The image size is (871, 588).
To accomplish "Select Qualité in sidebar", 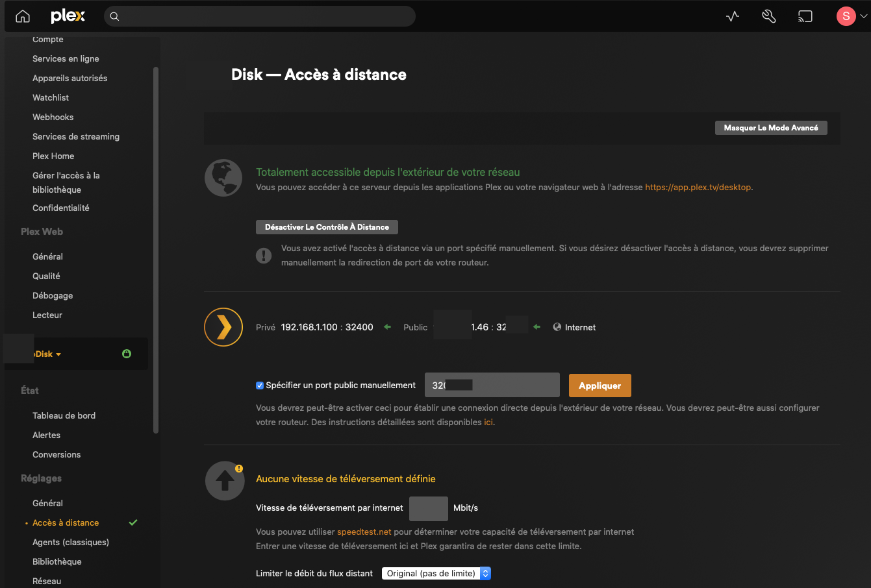I will 46,276.
